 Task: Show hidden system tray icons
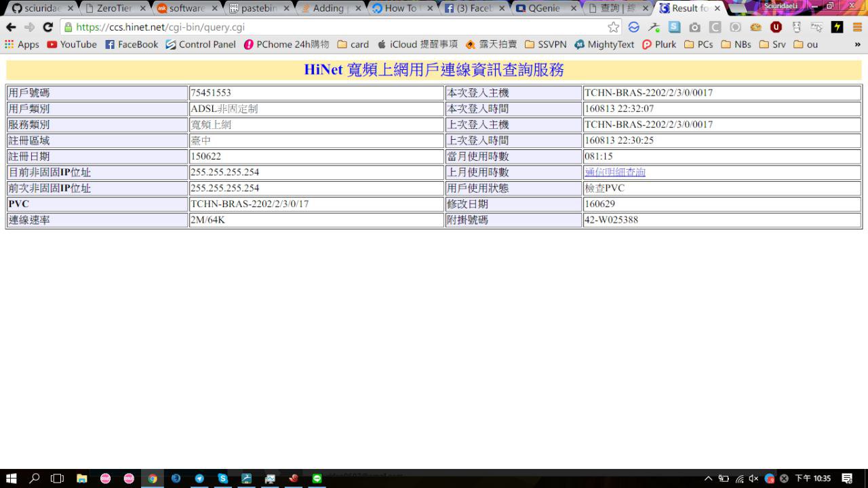pyautogui.click(x=708, y=478)
